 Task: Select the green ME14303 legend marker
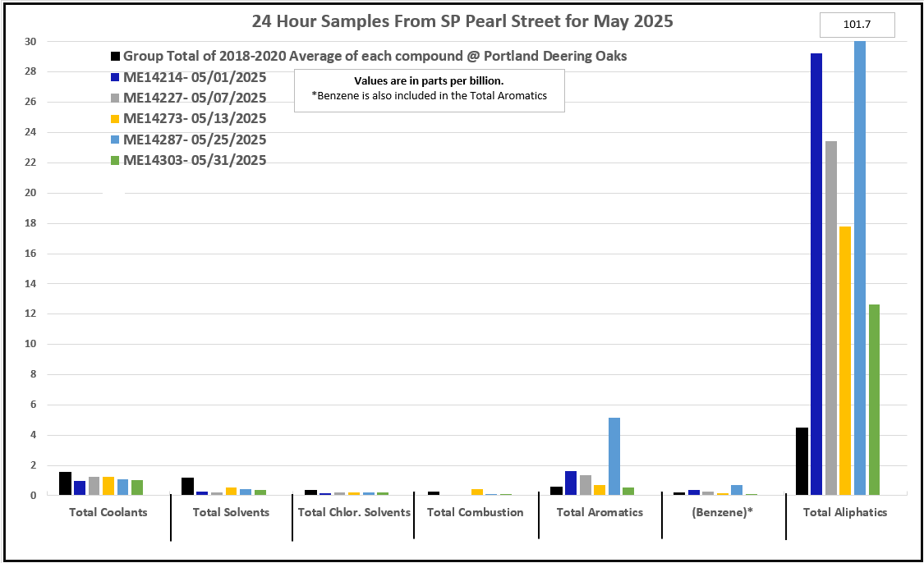[116, 161]
